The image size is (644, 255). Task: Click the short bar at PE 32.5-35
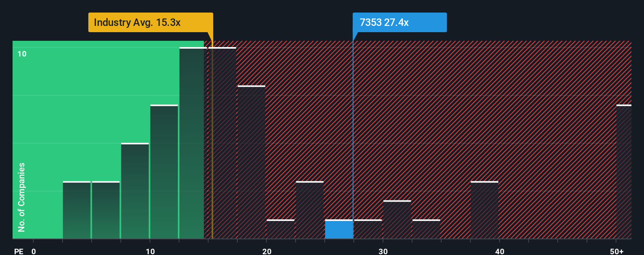[426, 229]
